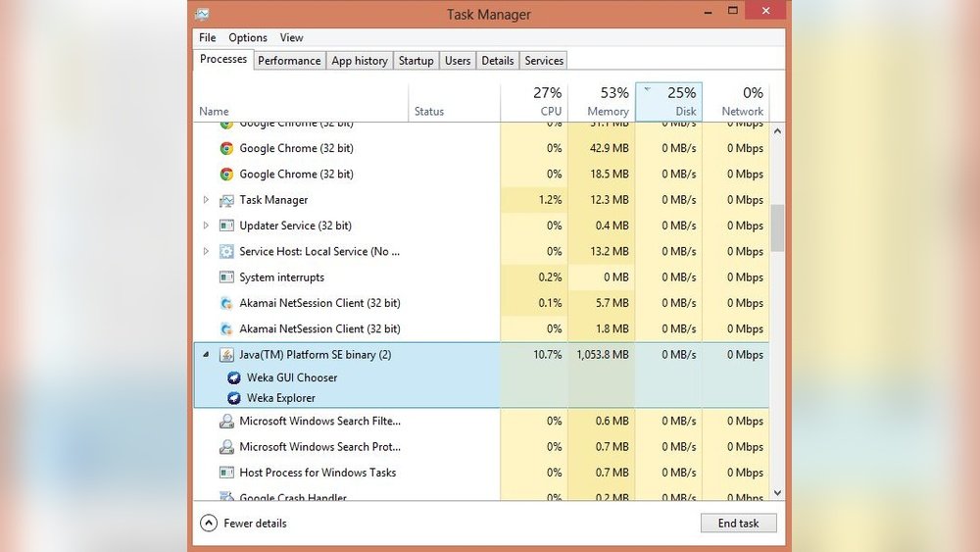Viewport: 980px width, 552px height.
Task: Click the Java Platform SE binary icon
Action: (x=226, y=355)
